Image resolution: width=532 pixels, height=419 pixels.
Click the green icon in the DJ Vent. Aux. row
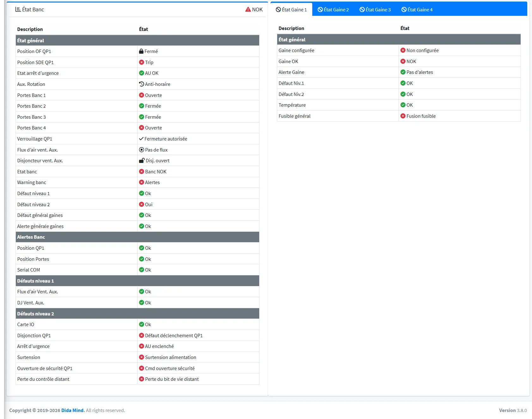(142, 302)
